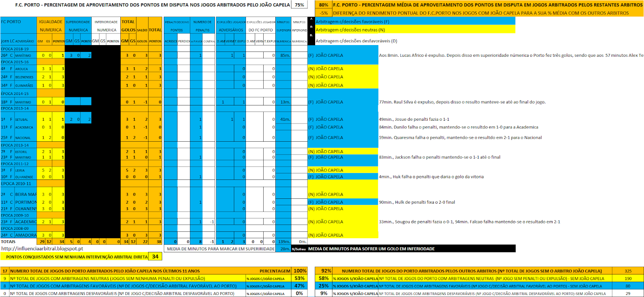Select the 34 cell beside PONTOS CONQUISTADOS
This screenshot has height=297, width=644.
155,256
